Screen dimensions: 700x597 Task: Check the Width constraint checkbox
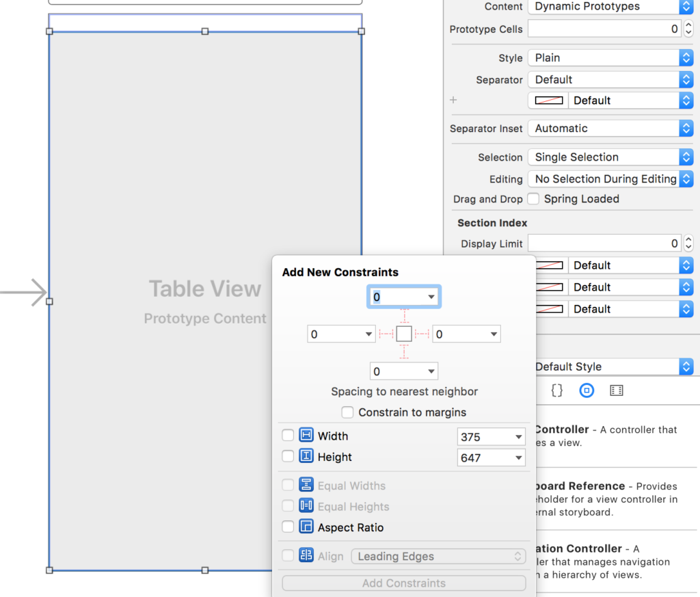click(288, 436)
